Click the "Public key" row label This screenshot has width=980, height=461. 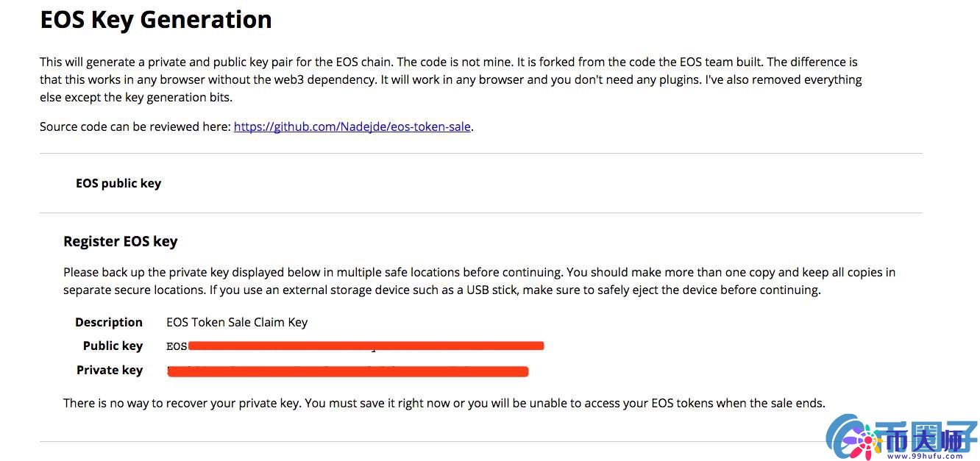coord(113,346)
